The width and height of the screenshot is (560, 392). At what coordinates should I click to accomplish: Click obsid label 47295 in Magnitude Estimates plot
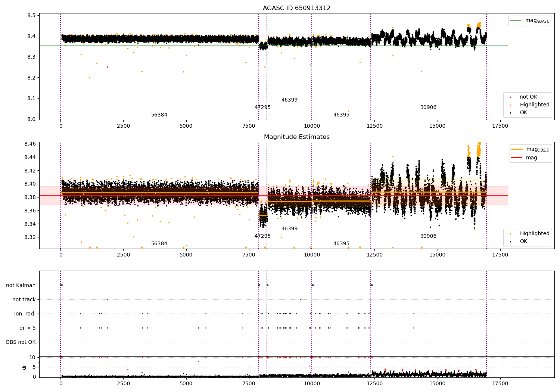pos(262,236)
